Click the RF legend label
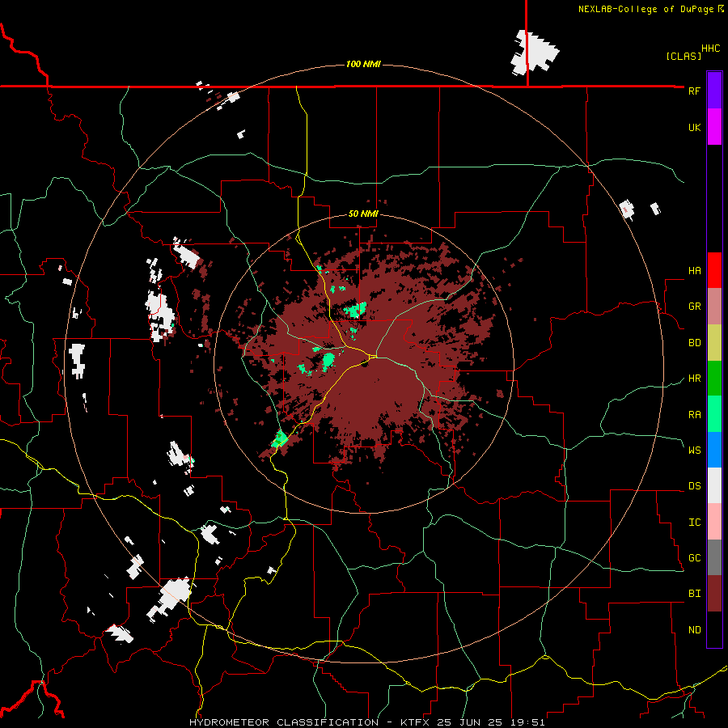Viewport: 728px width, 728px height. [694, 91]
